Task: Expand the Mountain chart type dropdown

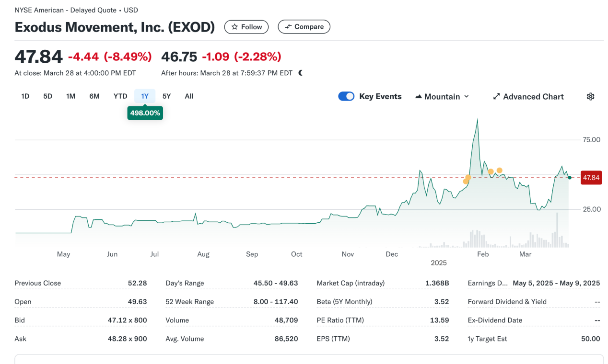Action: pyautogui.click(x=442, y=97)
